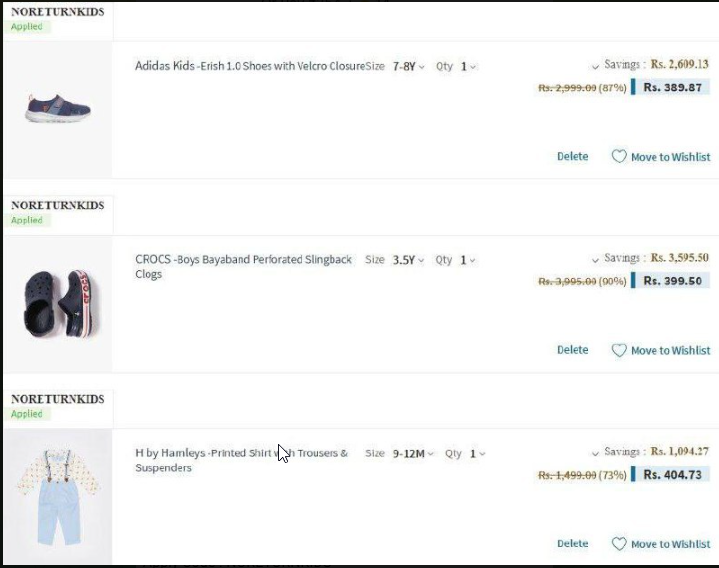
Task: Change quantity dropdown for Hamleys outfit
Action: point(477,454)
